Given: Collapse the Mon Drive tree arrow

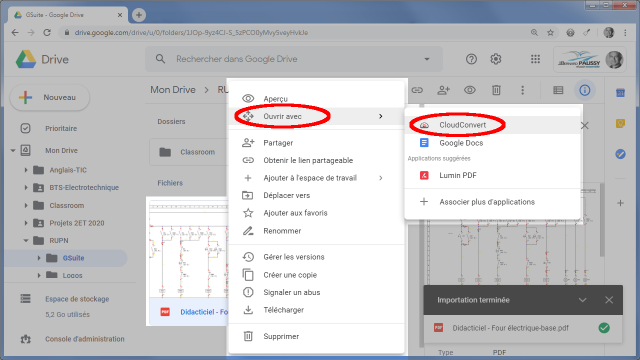Looking at the screenshot, I should point(13,151).
